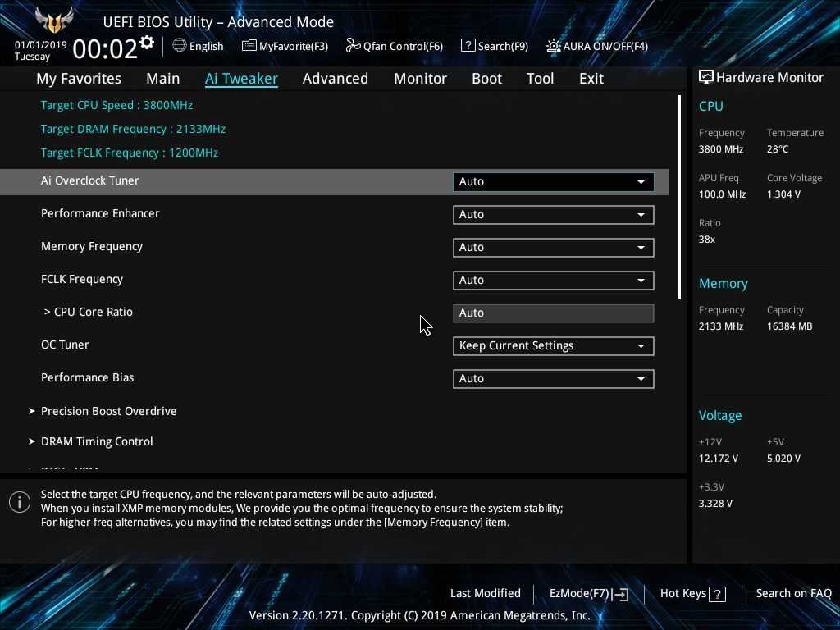Click the CPU Core Ratio value field
Image resolution: width=840 pixels, height=630 pixels.
coord(553,313)
